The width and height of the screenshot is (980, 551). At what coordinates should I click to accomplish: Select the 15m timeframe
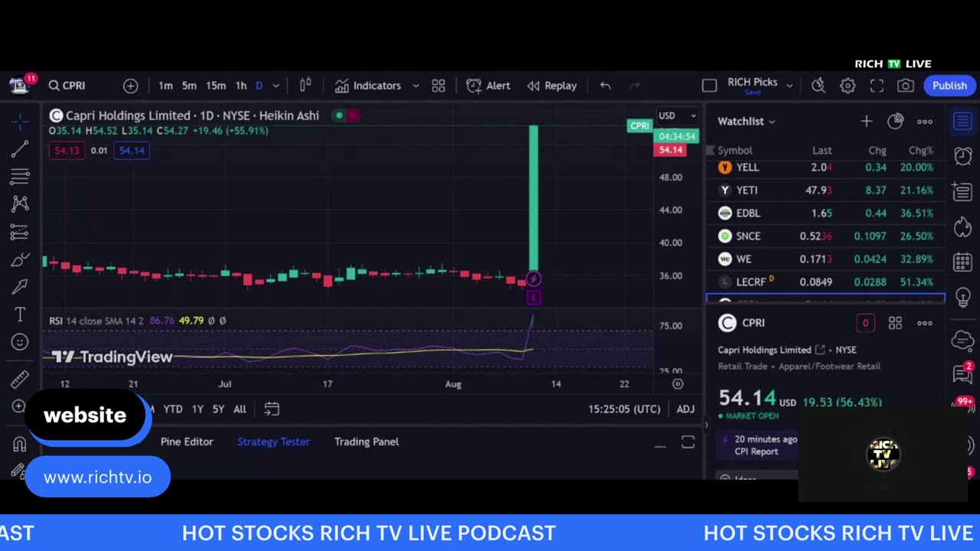[216, 86]
